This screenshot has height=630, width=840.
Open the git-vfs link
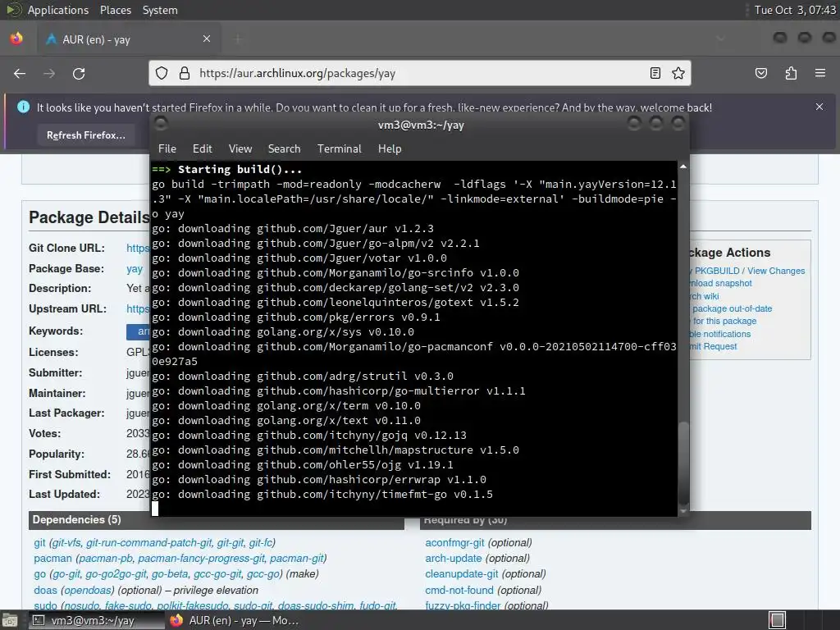click(x=66, y=543)
